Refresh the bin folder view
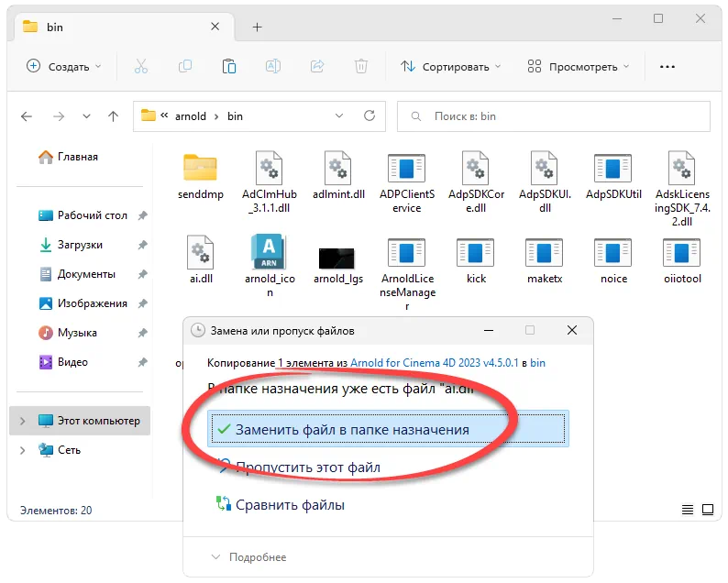728x583 pixels. pyautogui.click(x=370, y=116)
